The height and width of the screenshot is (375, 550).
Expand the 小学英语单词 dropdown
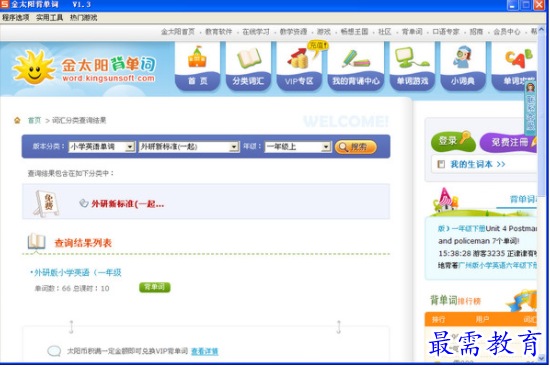click(x=129, y=146)
